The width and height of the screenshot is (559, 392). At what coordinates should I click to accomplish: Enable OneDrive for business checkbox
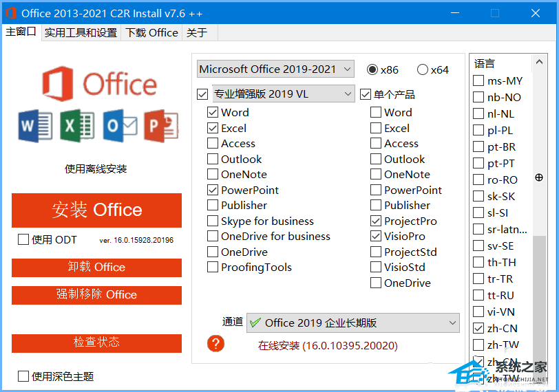point(213,236)
